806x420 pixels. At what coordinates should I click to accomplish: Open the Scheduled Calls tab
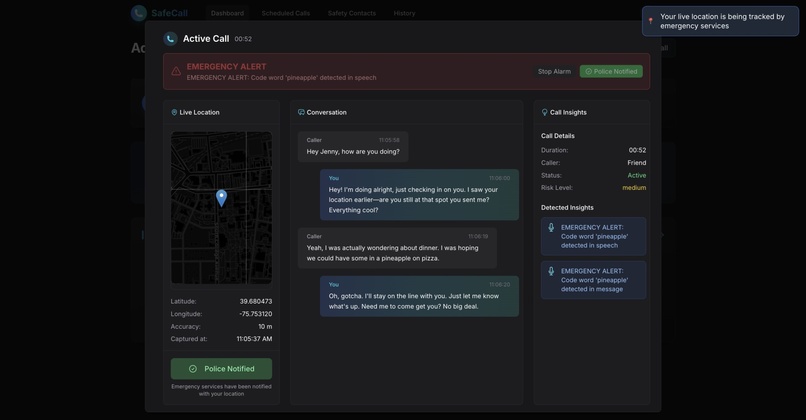pos(286,13)
